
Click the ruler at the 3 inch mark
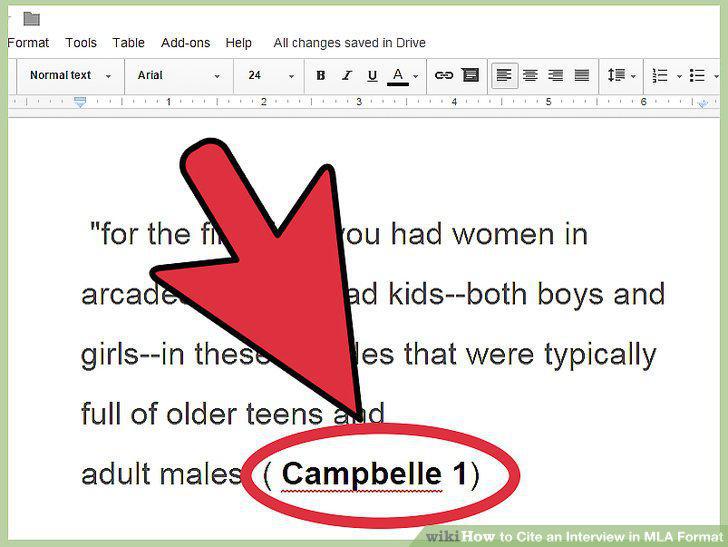point(358,102)
